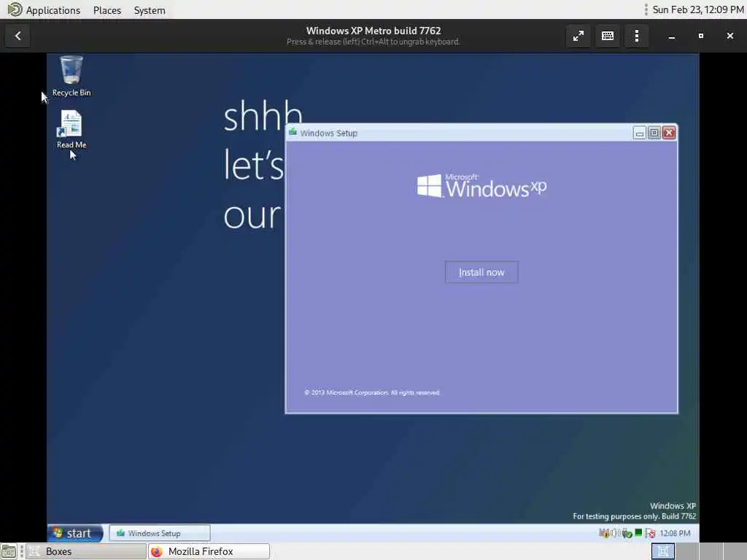Click the green square tray icon
The image size is (747, 560).
tap(638, 532)
